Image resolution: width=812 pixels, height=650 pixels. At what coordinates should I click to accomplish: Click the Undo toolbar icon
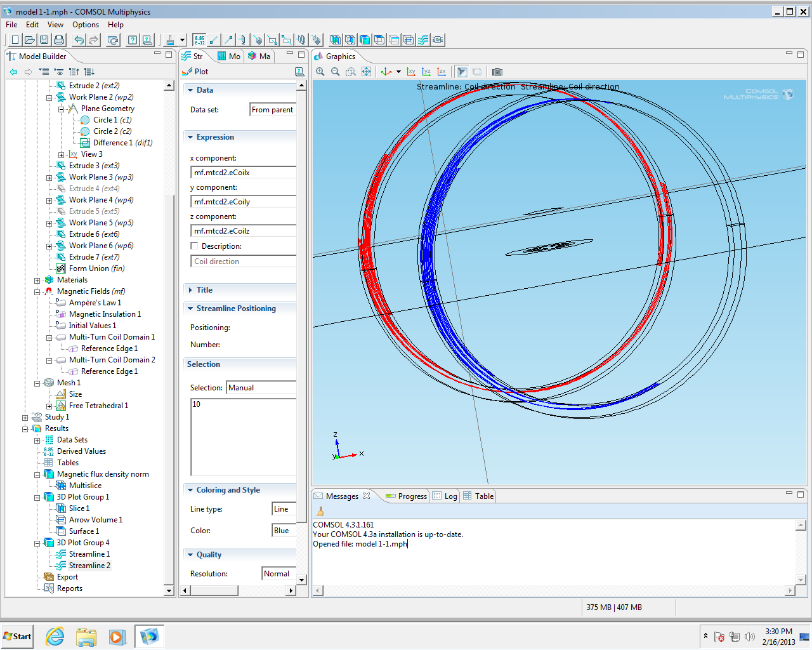coord(79,40)
